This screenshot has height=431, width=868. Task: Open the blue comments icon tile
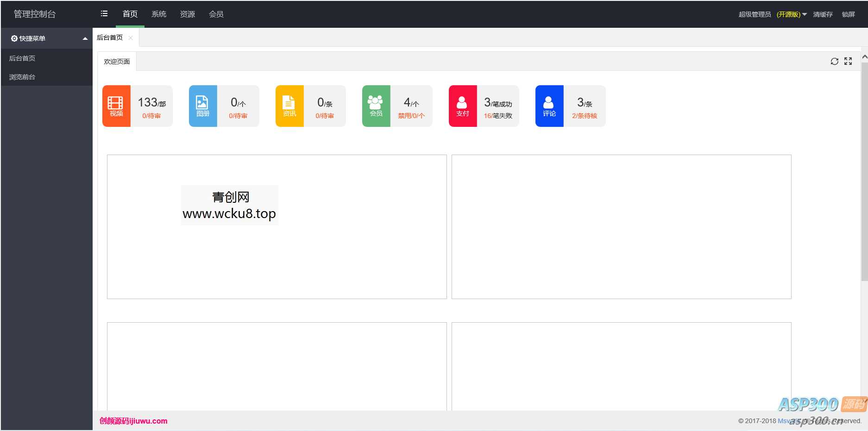[549, 106]
